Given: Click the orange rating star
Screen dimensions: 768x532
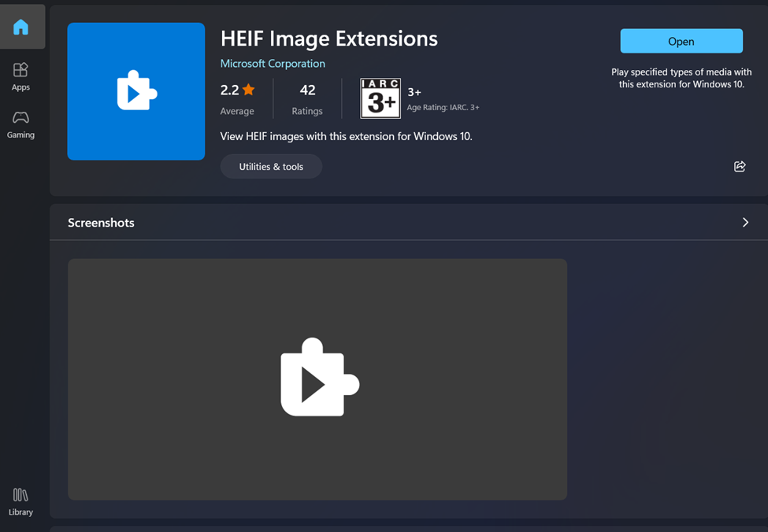Looking at the screenshot, I should (x=248, y=90).
